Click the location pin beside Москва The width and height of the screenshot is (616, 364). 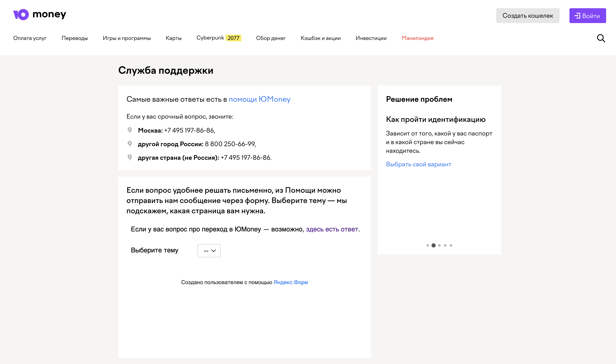click(130, 130)
